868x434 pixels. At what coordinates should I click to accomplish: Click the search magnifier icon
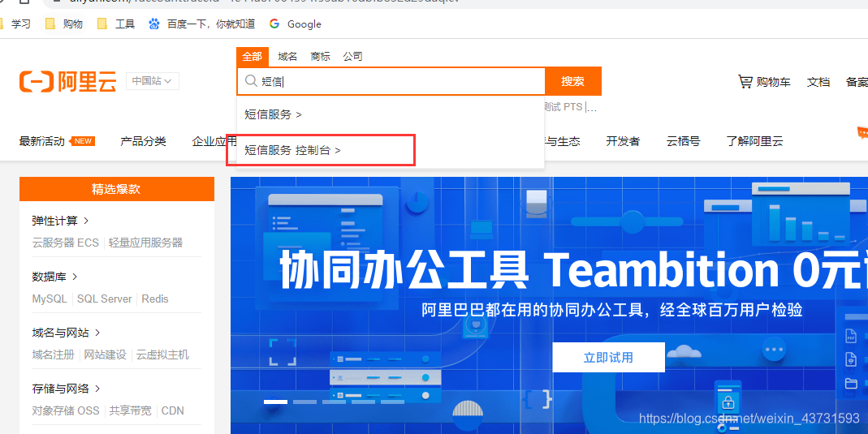[250, 81]
